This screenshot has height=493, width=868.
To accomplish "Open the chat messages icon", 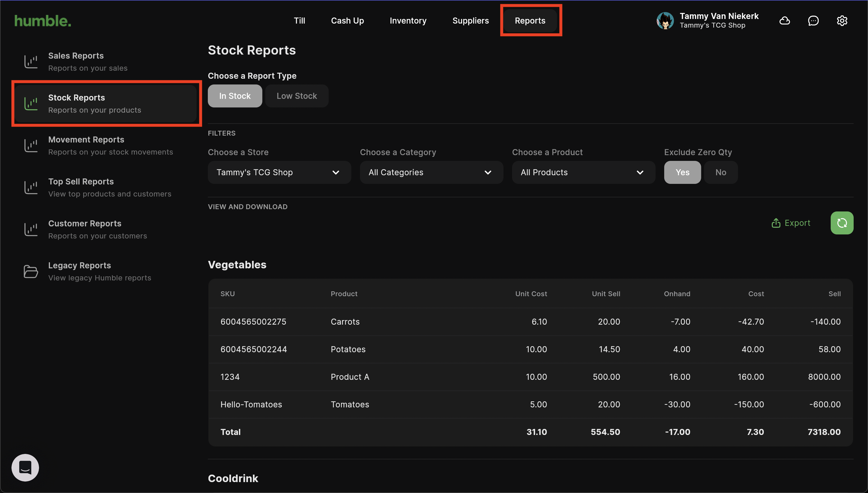I will 813,21.
